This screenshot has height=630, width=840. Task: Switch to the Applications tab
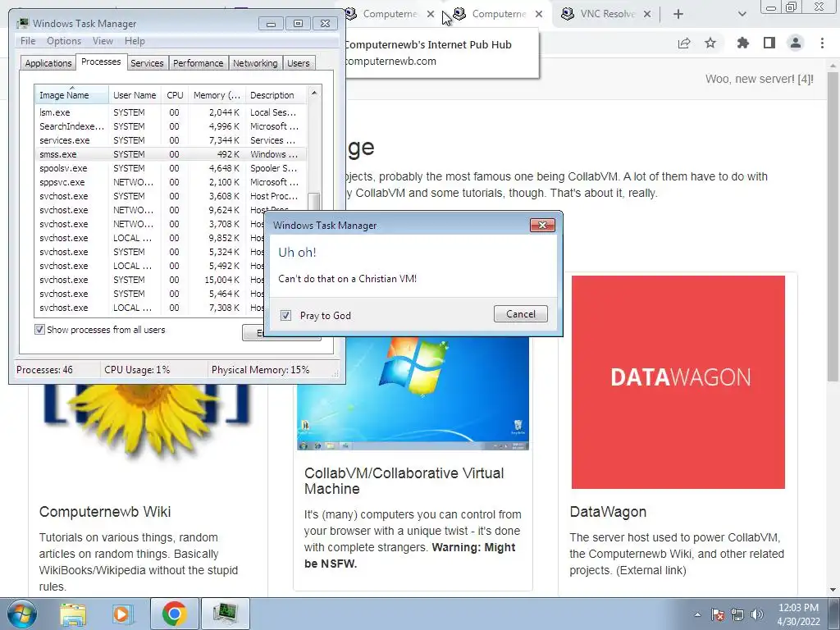click(48, 63)
